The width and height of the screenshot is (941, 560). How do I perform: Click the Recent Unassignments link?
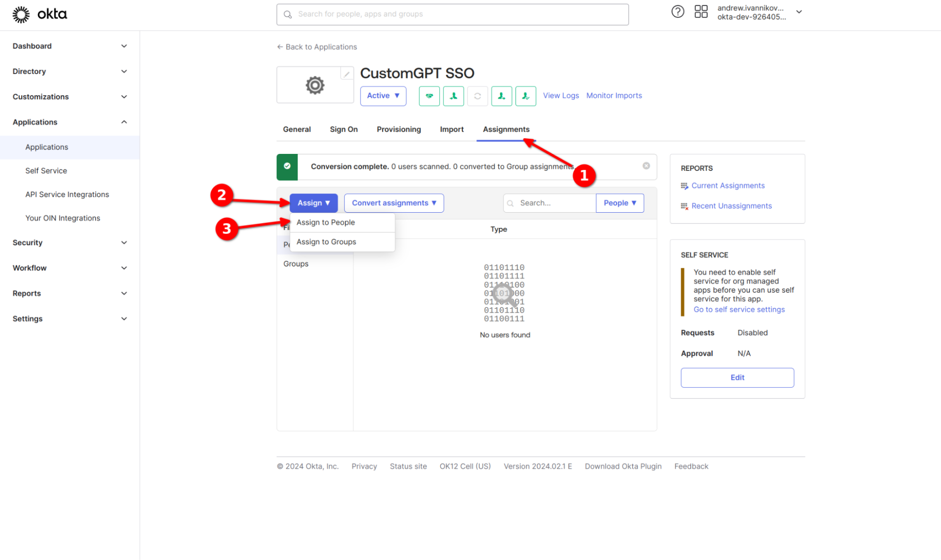pyautogui.click(x=732, y=205)
